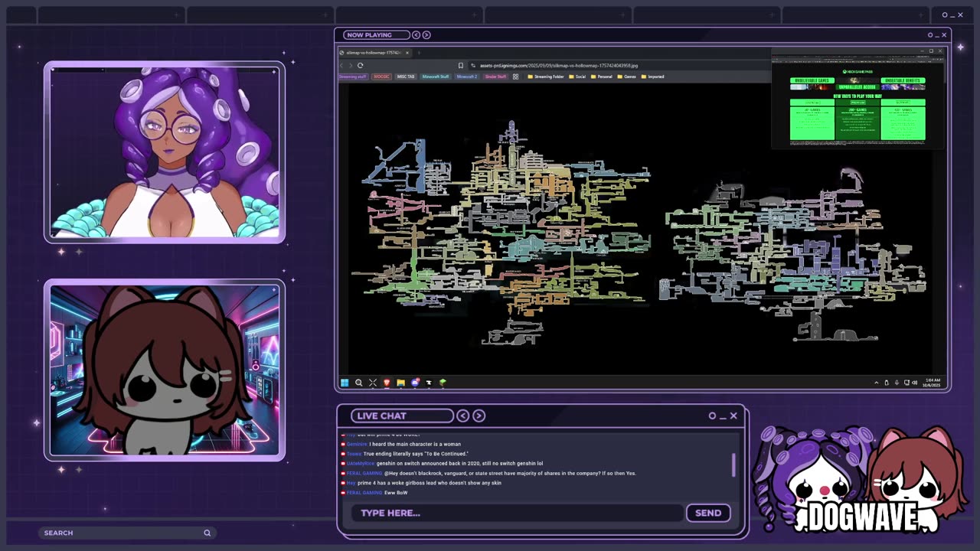The image size is (980, 551).
Task: Click the purple-haired avatar webcam panel
Action: click(165, 152)
